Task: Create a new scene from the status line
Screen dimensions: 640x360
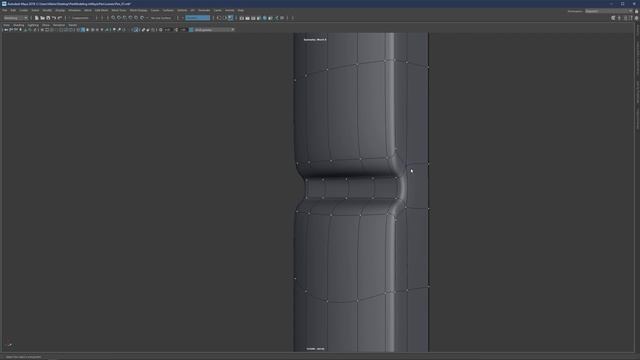Action: point(37,18)
